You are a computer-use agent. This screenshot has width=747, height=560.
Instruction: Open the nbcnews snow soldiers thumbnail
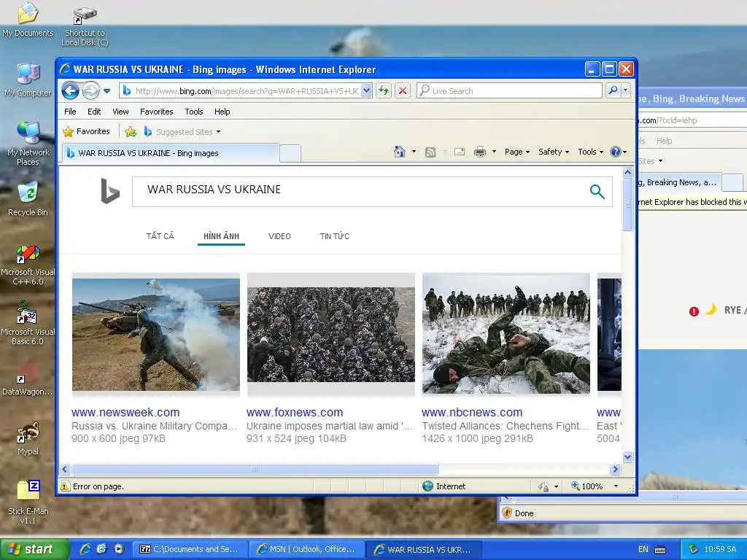[506, 334]
